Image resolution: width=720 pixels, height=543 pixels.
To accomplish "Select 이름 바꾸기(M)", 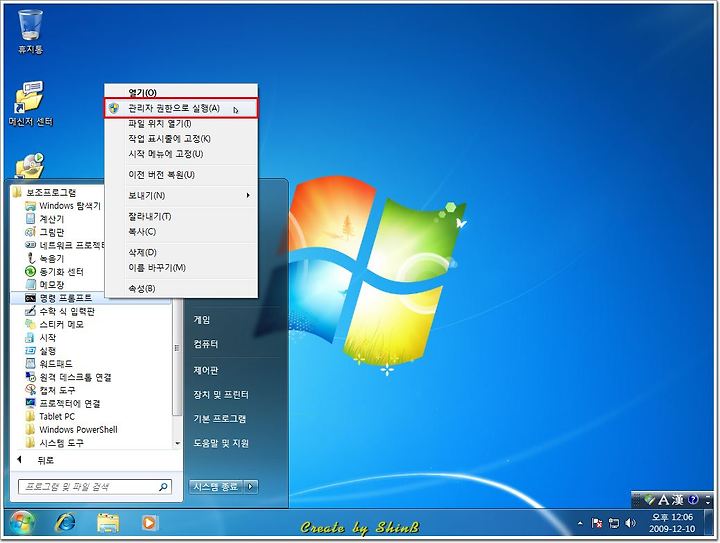I will [181, 268].
